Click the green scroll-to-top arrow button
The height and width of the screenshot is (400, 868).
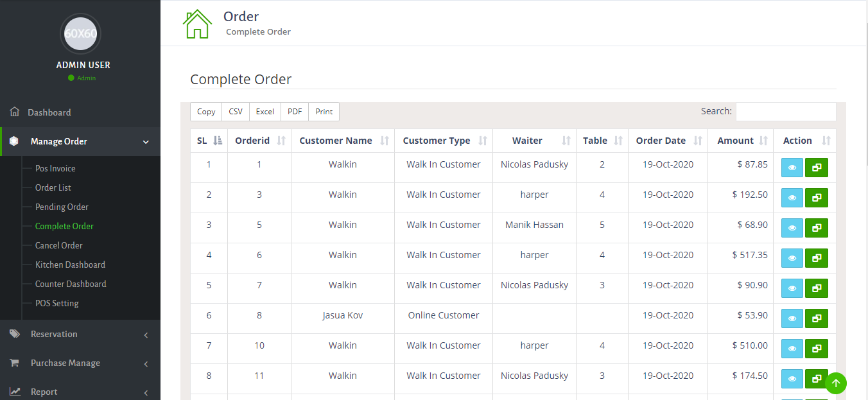tap(835, 383)
